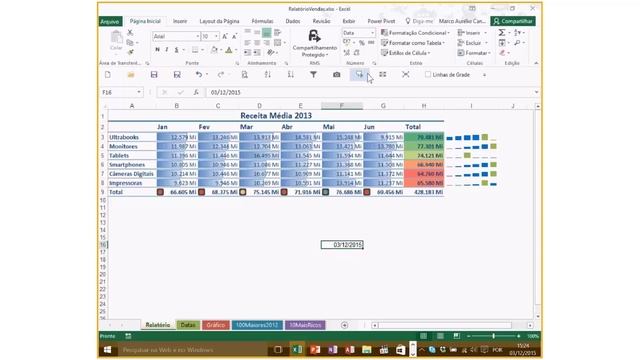The image size is (640, 360).
Task: Click the sort descending icon
Action: click(291, 75)
